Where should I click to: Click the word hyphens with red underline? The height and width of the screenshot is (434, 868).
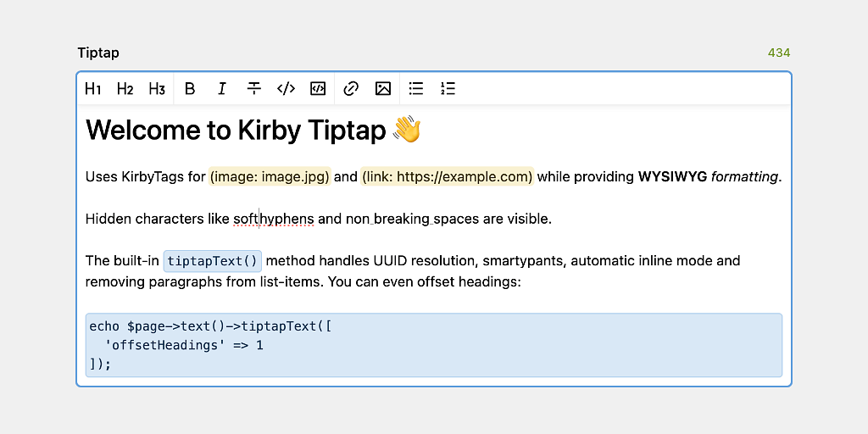click(x=287, y=220)
